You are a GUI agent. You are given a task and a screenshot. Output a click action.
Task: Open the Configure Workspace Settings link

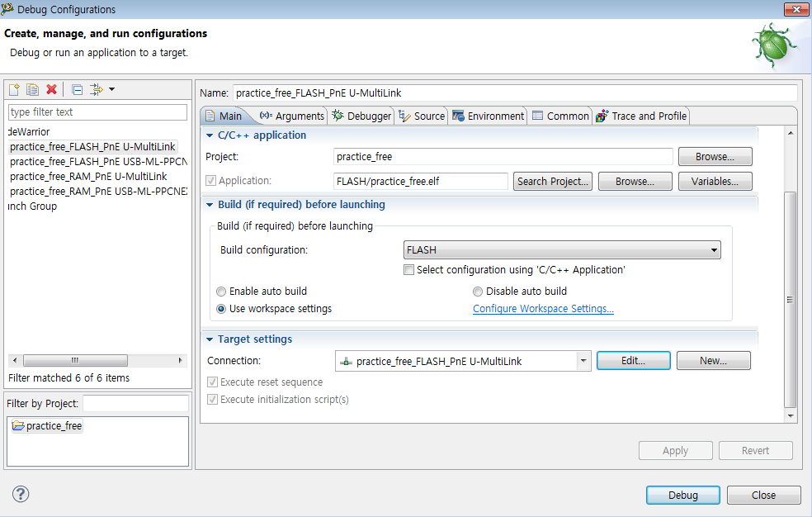click(543, 309)
